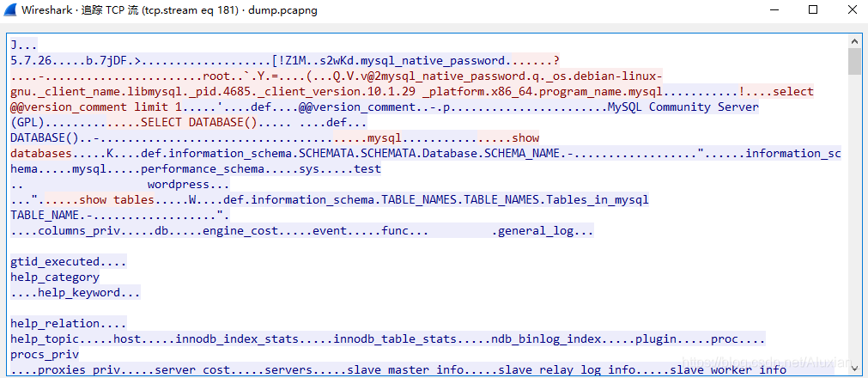
Task: Click 'TABLE_NAME' text
Action: tap(45, 216)
